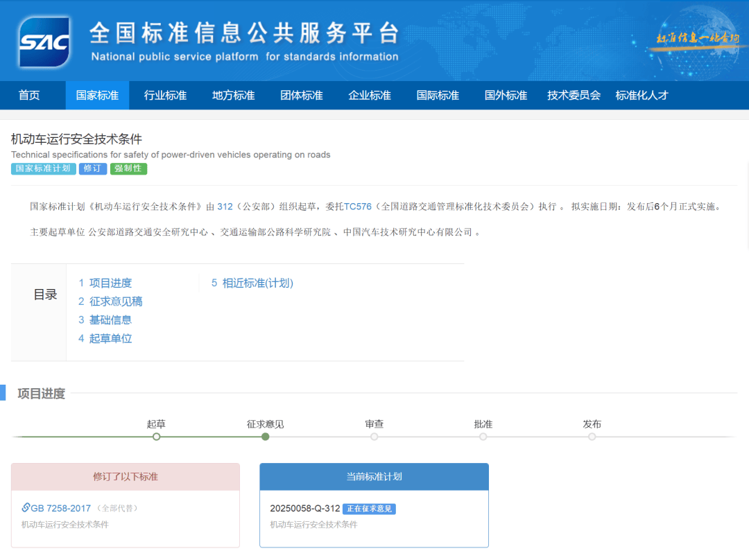
Task: Click description under plan 20250058-Q-312
Action: point(314,525)
